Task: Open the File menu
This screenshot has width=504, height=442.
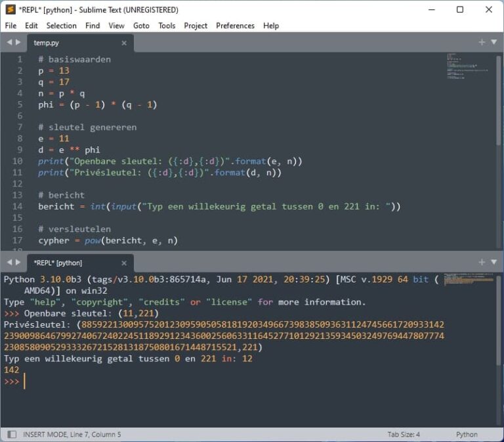Action: (x=10, y=26)
